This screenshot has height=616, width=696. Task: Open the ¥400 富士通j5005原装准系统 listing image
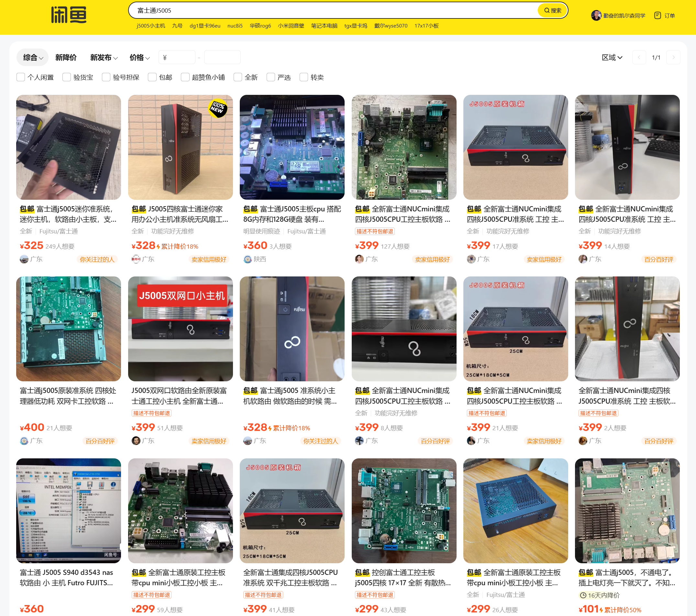(69, 329)
